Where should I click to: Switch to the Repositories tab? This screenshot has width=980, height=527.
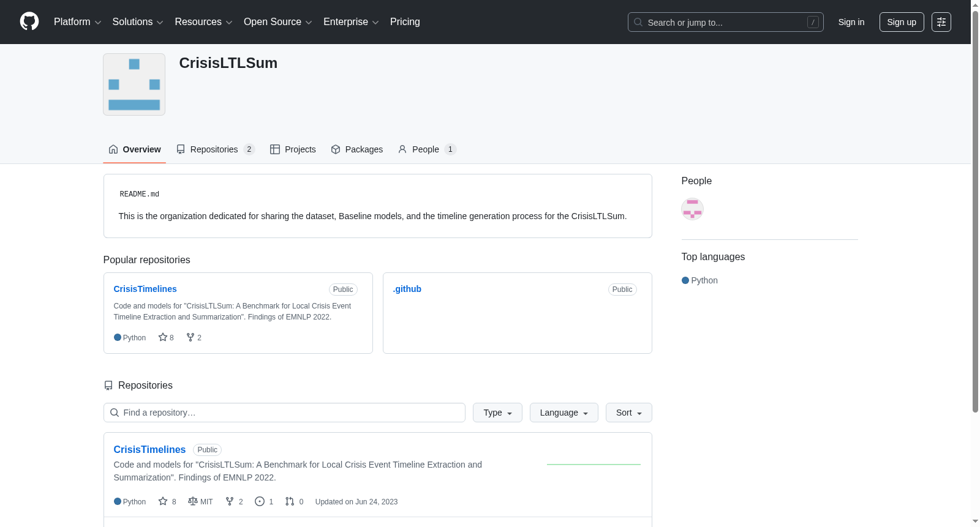(x=216, y=149)
